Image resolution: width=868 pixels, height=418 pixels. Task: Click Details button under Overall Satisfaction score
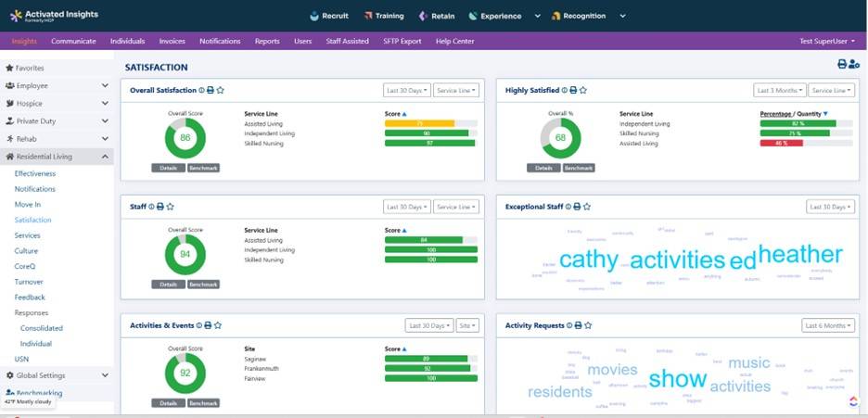tap(167, 168)
